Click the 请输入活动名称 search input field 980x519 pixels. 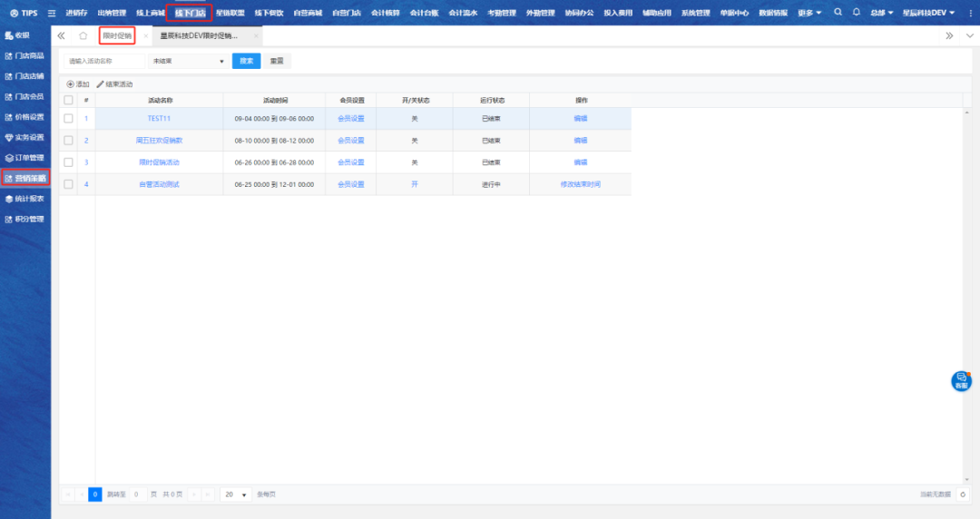(x=105, y=61)
